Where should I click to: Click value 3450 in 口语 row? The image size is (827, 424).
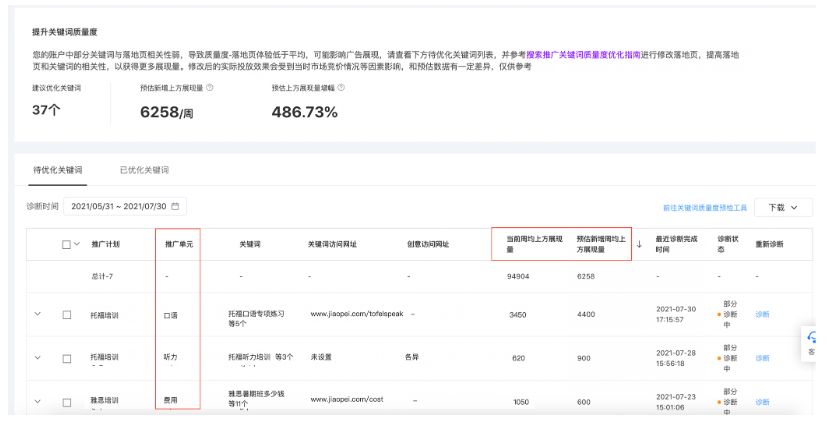[x=517, y=315]
